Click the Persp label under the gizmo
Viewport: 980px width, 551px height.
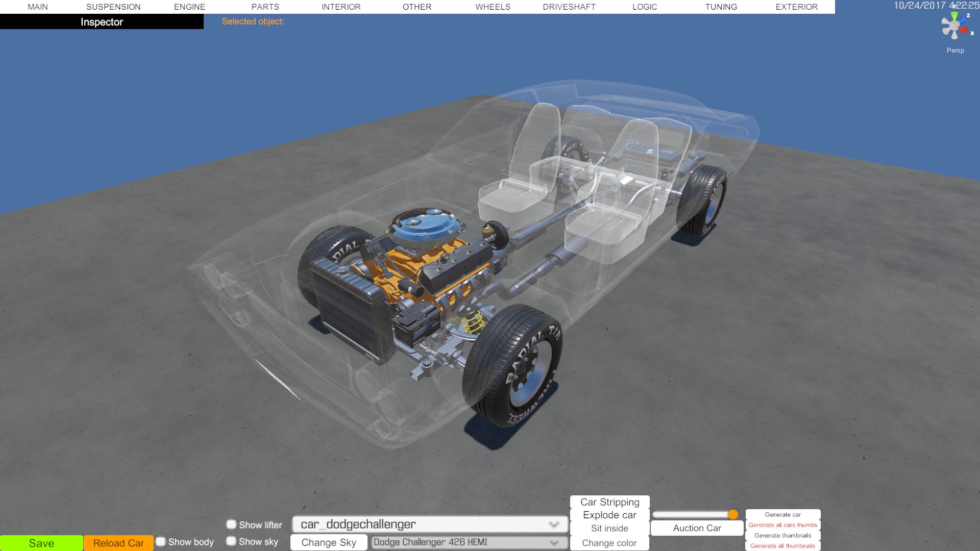coord(955,50)
